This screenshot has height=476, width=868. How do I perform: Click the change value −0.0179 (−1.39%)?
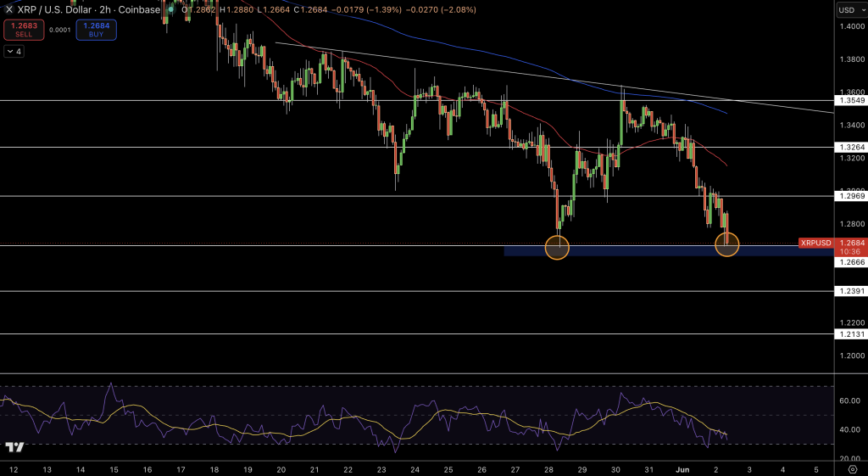coord(366,9)
